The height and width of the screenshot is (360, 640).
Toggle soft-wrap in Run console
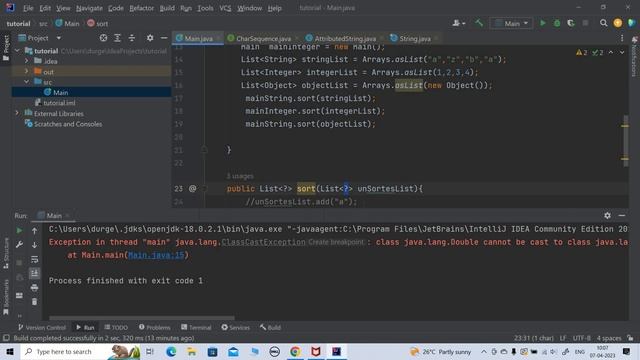pos(34,260)
